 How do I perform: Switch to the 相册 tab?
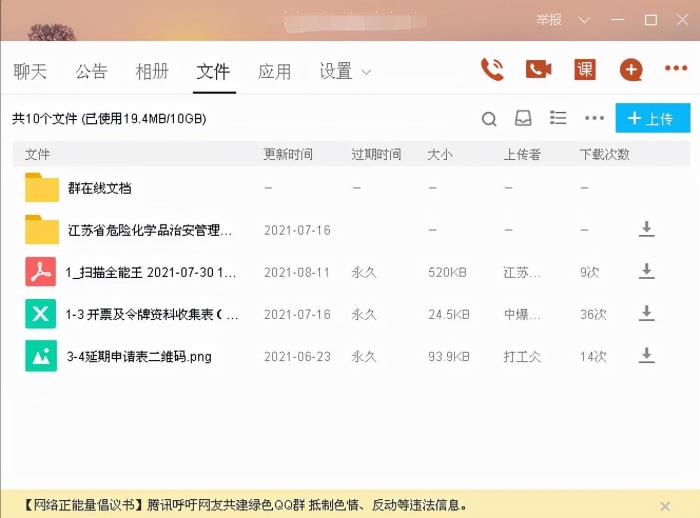click(152, 71)
